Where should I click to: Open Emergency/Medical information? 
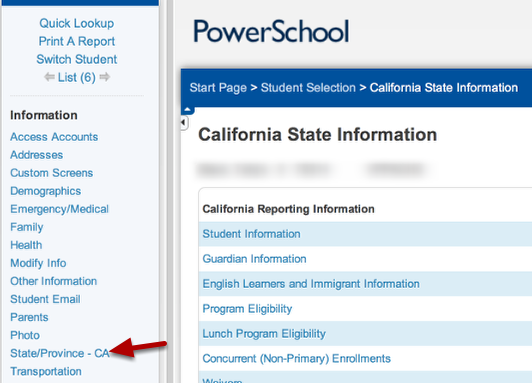point(59,209)
